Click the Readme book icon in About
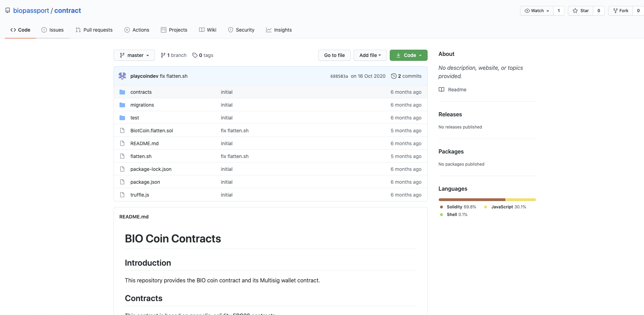Screen dimensions: 644x315 (x=441, y=90)
